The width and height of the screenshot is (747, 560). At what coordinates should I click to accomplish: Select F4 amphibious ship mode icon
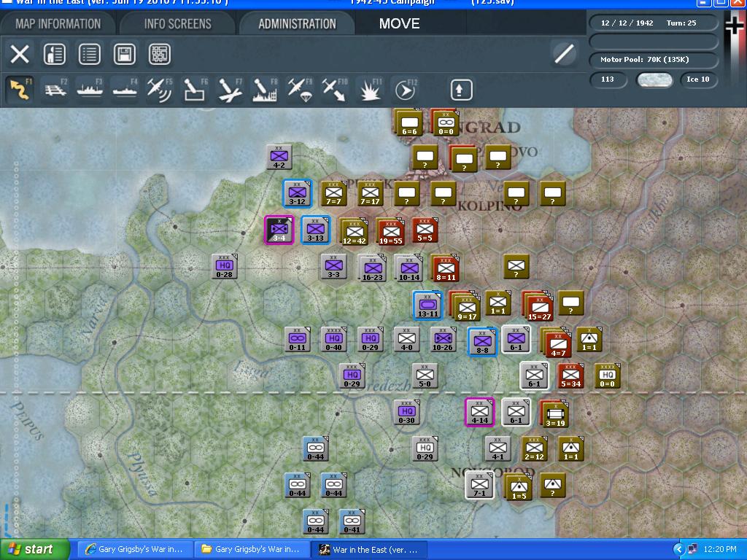point(124,90)
